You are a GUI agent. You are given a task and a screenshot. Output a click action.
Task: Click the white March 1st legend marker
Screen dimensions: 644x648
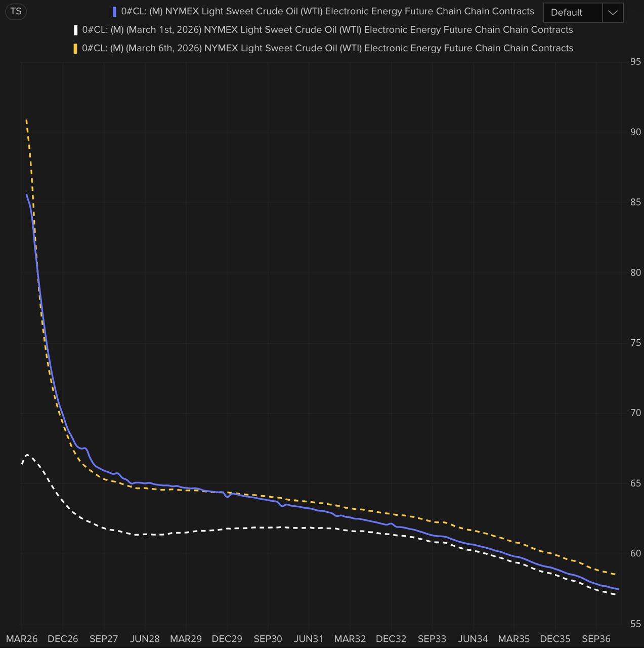point(75,30)
